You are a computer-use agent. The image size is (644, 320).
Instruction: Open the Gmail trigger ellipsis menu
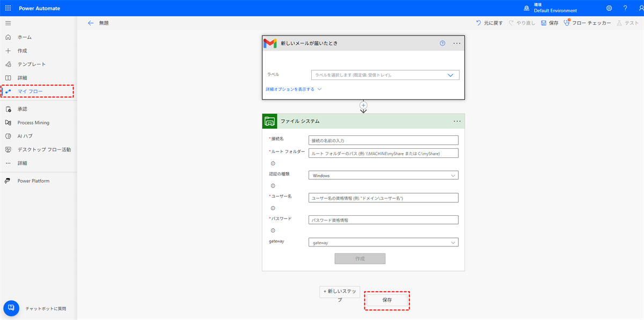(x=457, y=43)
